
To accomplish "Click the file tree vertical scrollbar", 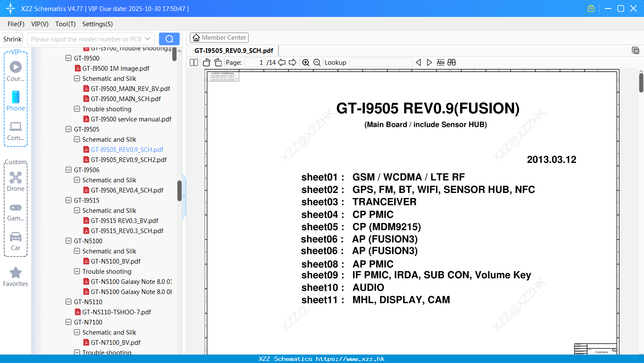I will click(179, 191).
